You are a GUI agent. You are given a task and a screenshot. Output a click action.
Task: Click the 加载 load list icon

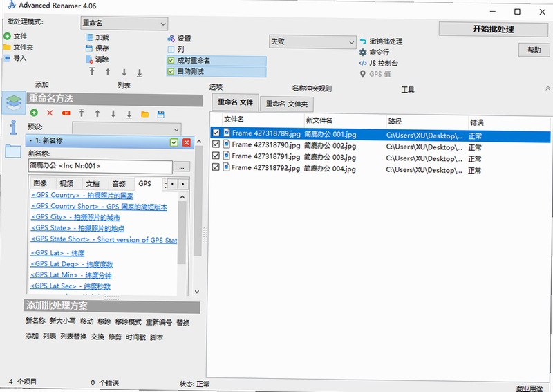point(89,37)
